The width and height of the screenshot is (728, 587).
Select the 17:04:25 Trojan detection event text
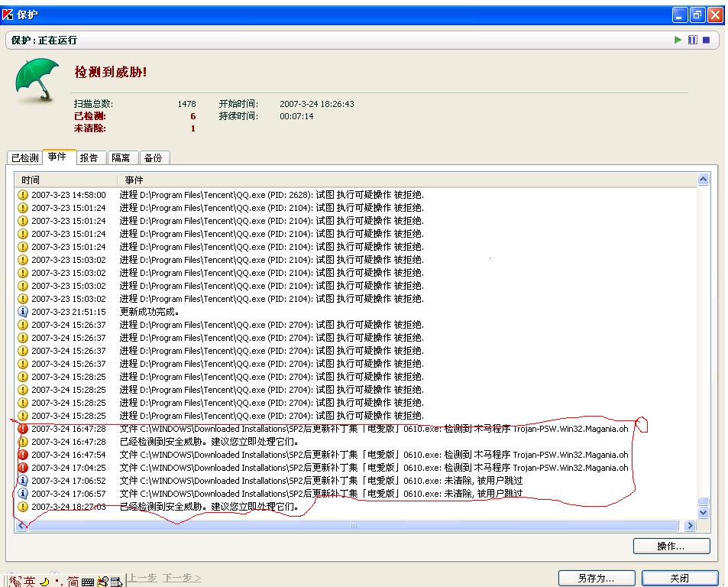point(374,468)
